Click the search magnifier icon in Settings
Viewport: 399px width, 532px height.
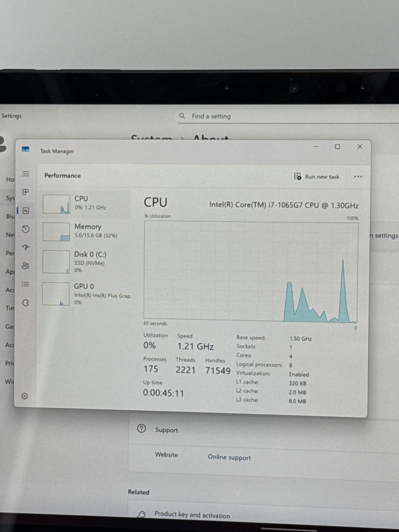tap(182, 116)
